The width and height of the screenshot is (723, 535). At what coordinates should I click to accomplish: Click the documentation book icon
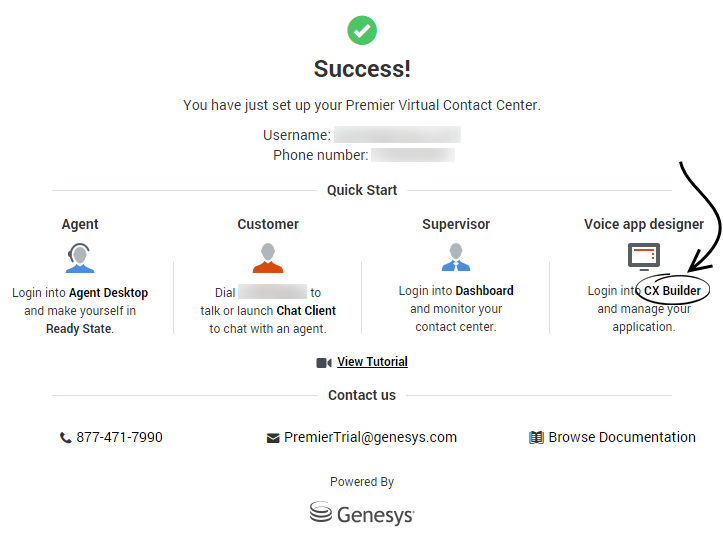click(x=536, y=438)
